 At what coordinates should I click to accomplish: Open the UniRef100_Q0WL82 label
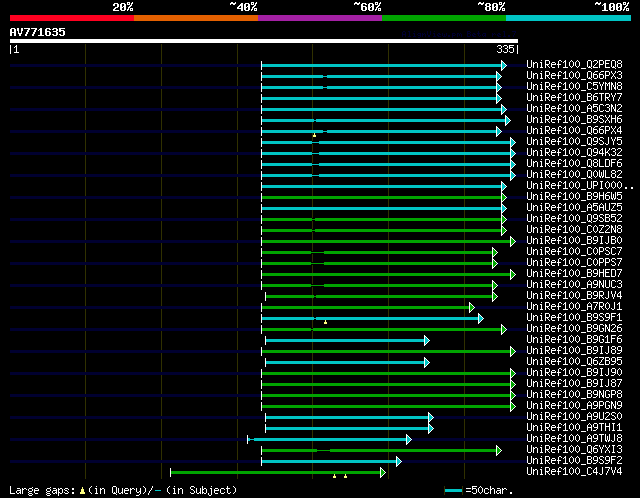574,175
